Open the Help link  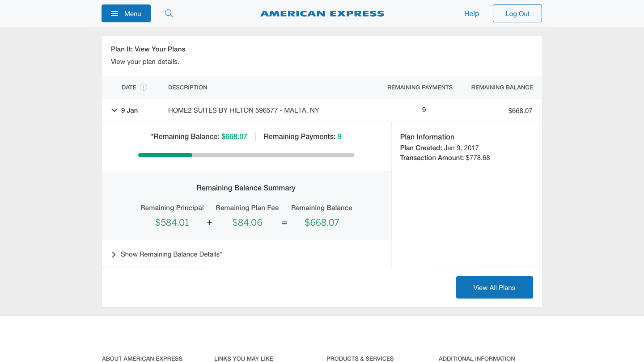(x=471, y=14)
